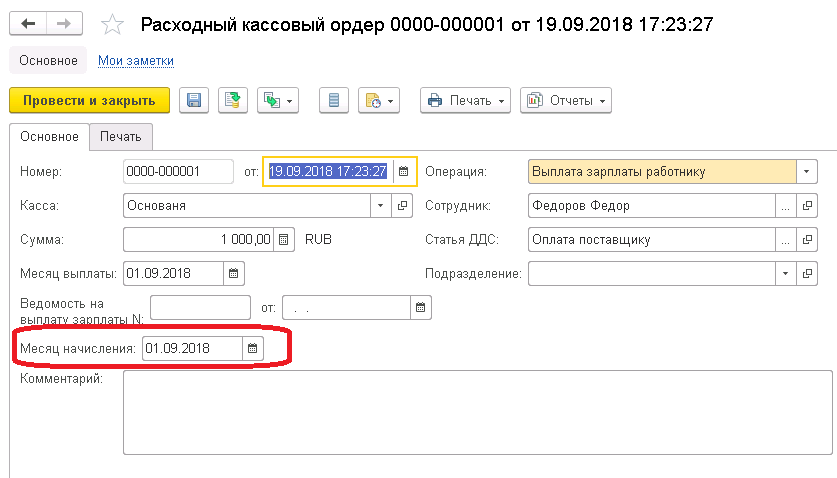The width and height of the screenshot is (837, 478).
Task: Open the Отчеты dropdown menu
Action: point(566,100)
